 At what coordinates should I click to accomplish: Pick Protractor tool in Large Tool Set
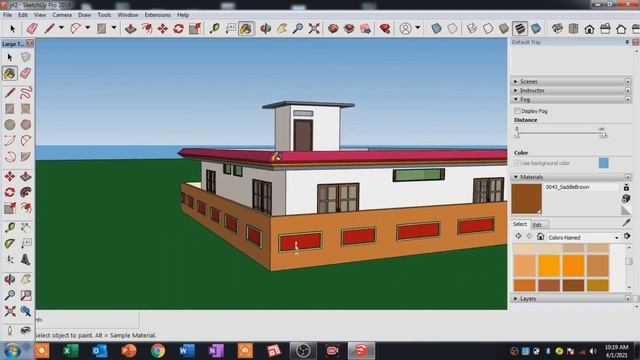click(x=10, y=244)
